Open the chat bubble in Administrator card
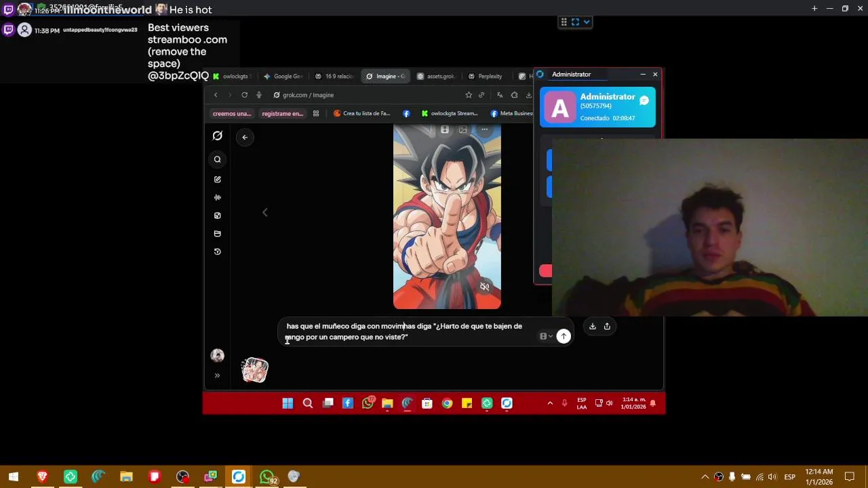868x488 pixels. 644,101
